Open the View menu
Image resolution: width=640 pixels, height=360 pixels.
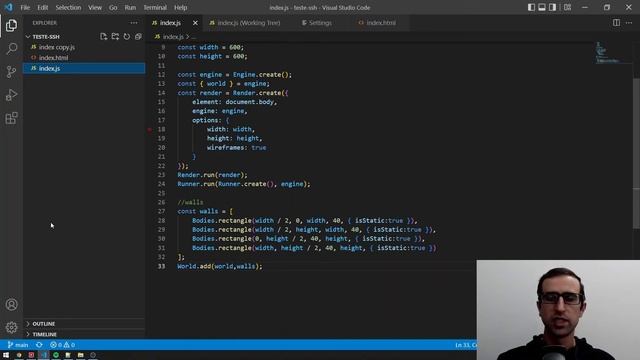click(x=95, y=7)
